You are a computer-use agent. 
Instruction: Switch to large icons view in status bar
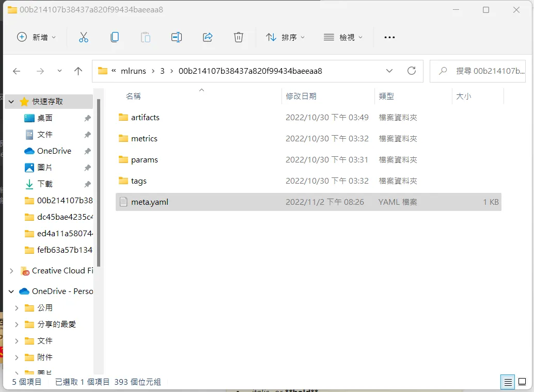pos(522,382)
